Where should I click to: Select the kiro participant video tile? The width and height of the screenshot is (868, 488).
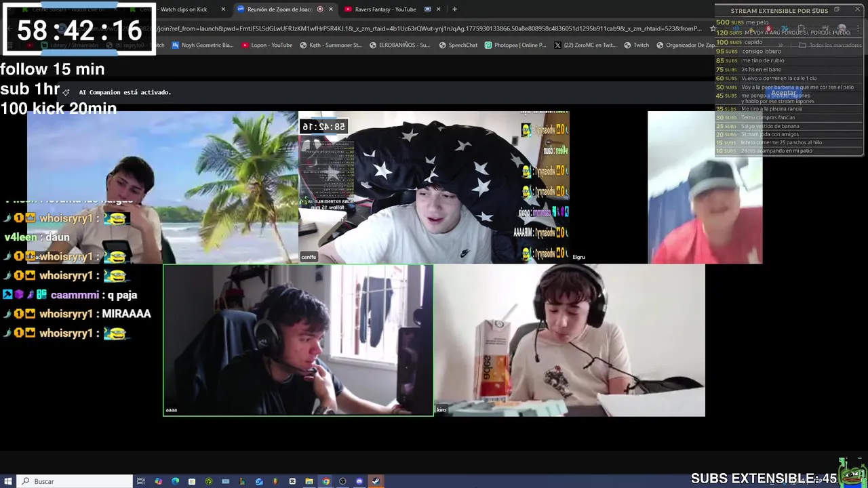coord(570,340)
